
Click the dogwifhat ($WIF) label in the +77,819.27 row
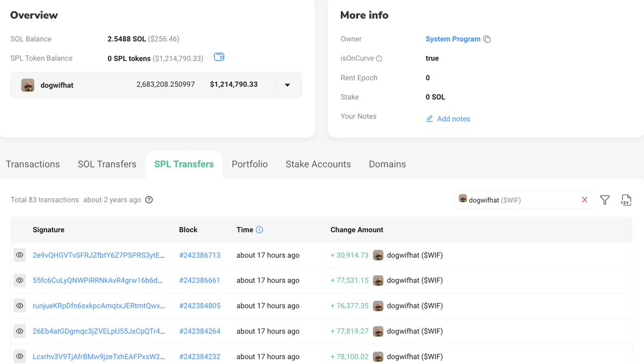click(x=415, y=331)
